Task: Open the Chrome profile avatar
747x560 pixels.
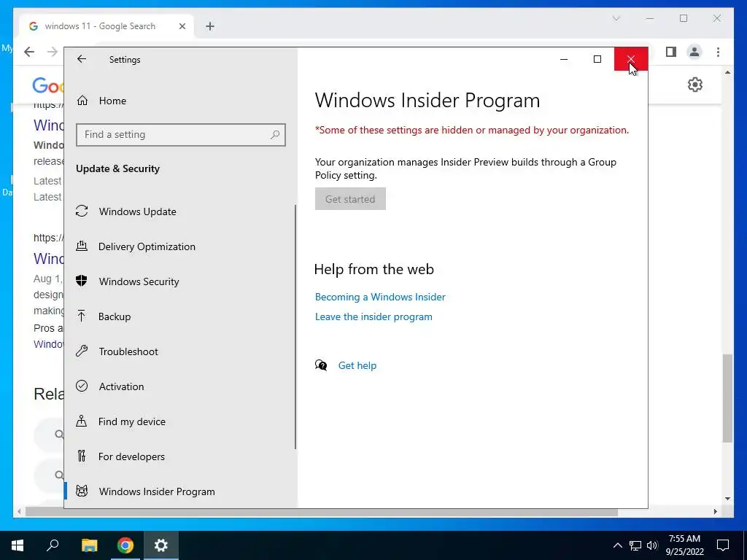Action: pyautogui.click(x=694, y=52)
